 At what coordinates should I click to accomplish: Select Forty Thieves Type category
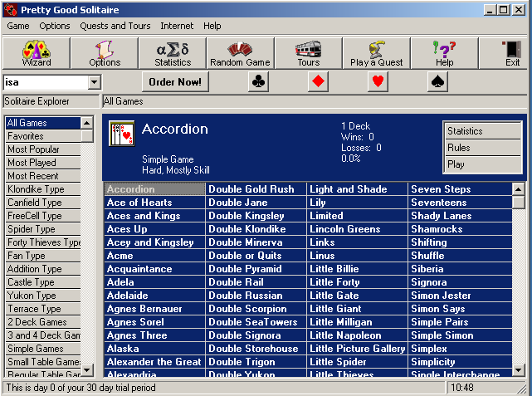[43, 242]
